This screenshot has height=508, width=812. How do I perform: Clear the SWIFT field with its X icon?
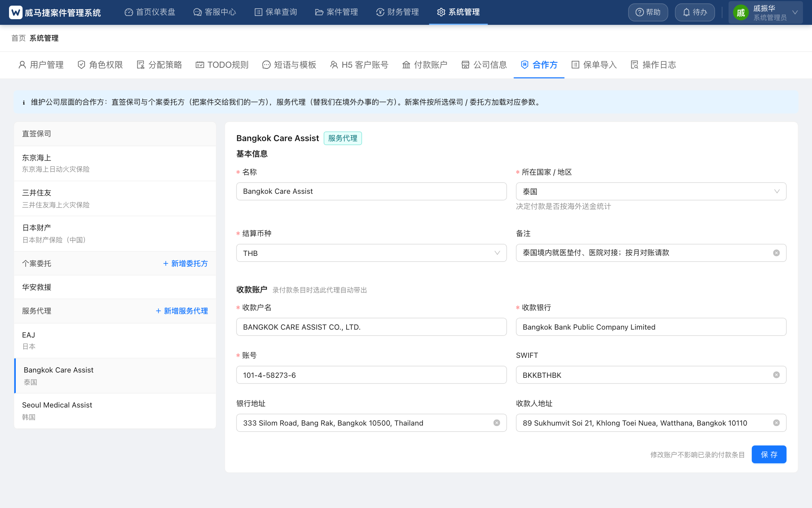click(776, 375)
